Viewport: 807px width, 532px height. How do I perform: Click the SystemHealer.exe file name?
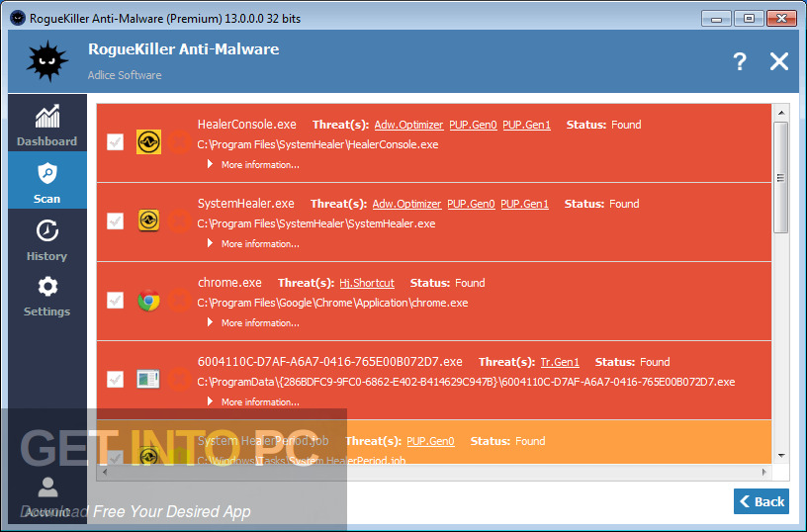pos(246,204)
